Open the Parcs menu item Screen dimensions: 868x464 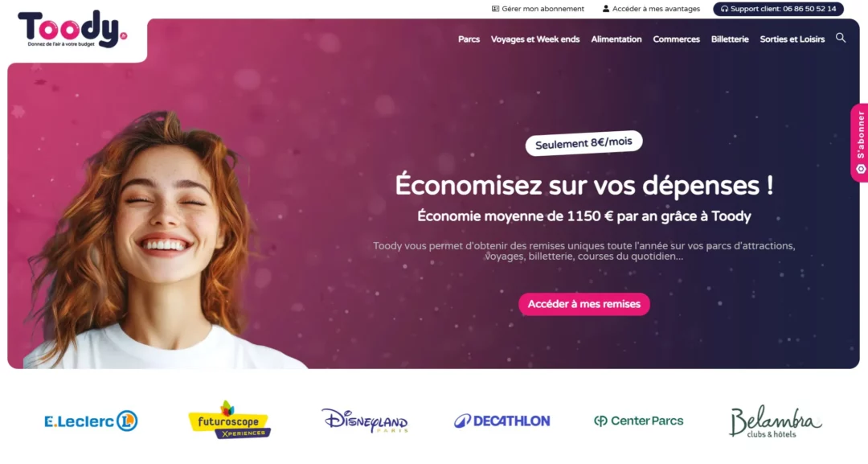[x=469, y=39]
